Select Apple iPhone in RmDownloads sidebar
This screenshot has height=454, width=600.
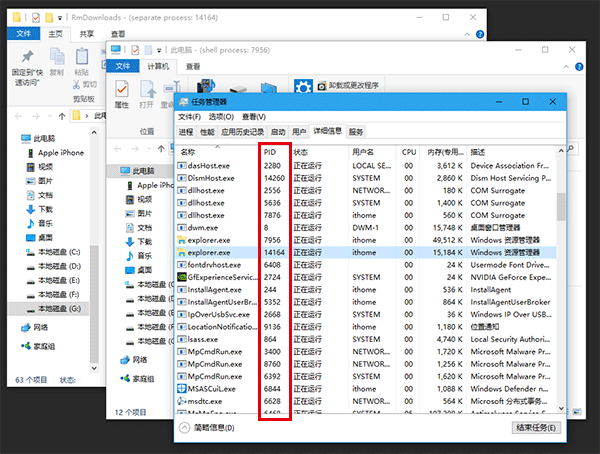(x=56, y=153)
